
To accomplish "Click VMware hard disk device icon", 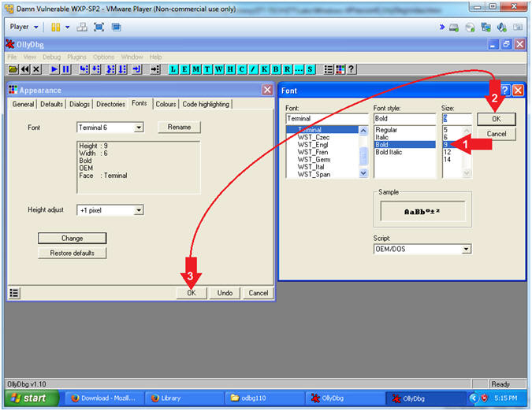I will pyautogui.click(x=454, y=28).
